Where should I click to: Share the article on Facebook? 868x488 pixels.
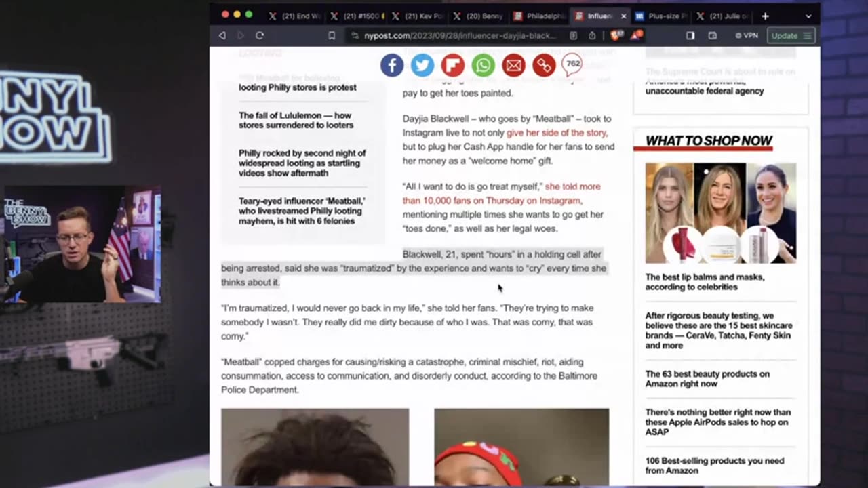[x=392, y=65]
